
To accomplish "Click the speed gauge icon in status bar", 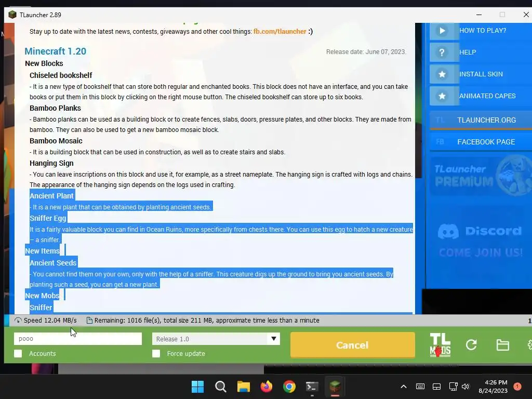I will (18, 320).
